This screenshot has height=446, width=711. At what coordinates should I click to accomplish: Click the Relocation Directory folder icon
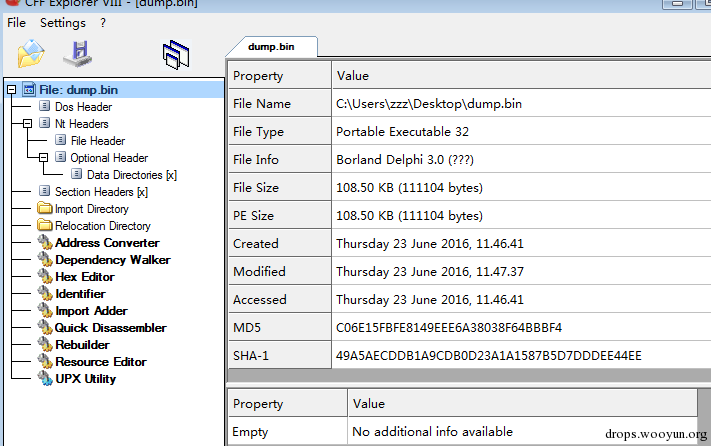[x=45, y=225]
